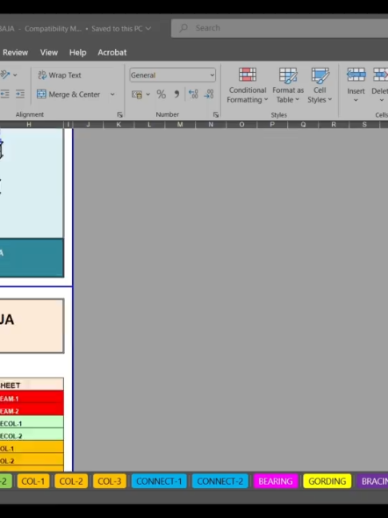
Task: Open the BEARING sheet tab
Action: [x=276, y=481]
